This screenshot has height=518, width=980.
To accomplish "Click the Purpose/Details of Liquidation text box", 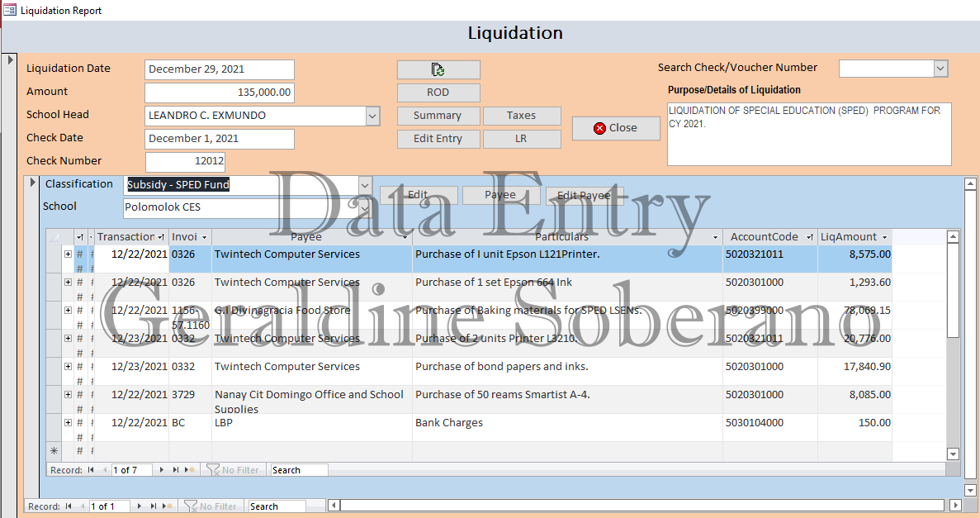I will 809,134.
